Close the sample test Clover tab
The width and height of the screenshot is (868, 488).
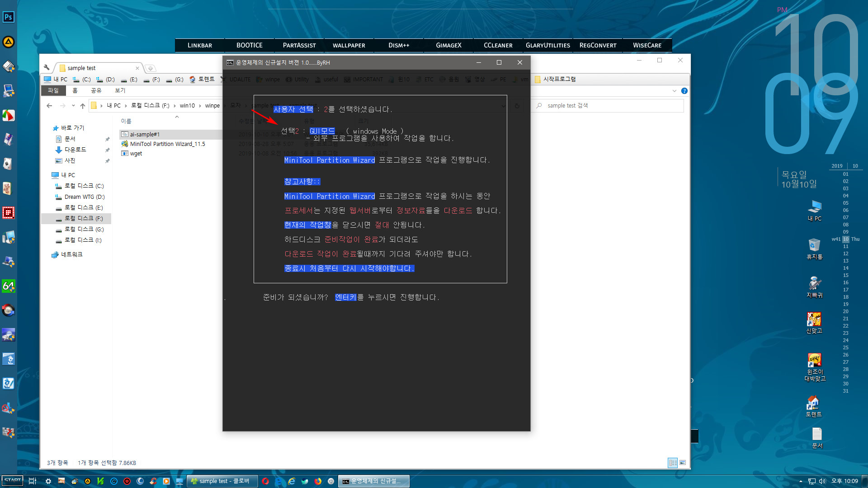click(x=137, y=68)
